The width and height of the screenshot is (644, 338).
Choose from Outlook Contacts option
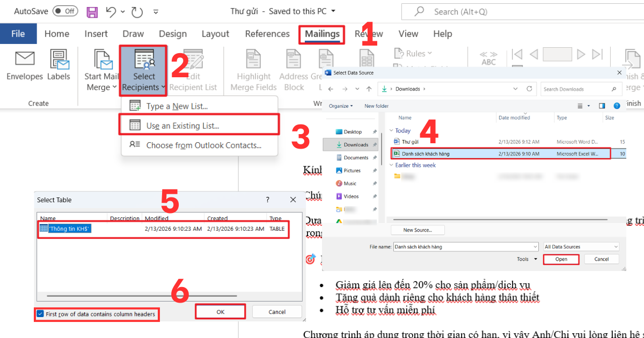point(200,145)
